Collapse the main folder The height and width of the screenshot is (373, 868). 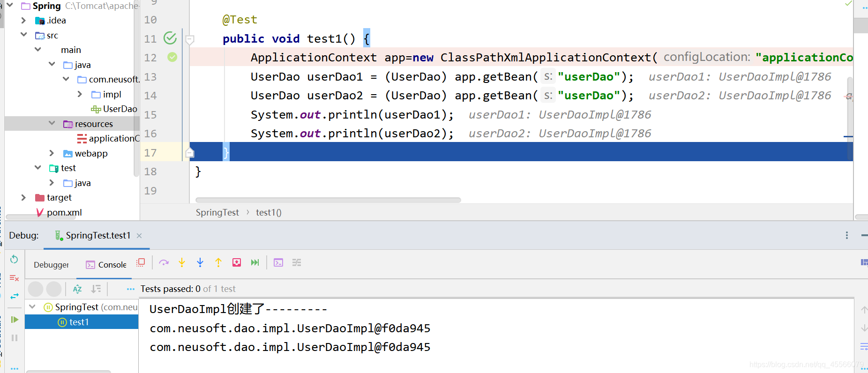(x=37, y=50)
